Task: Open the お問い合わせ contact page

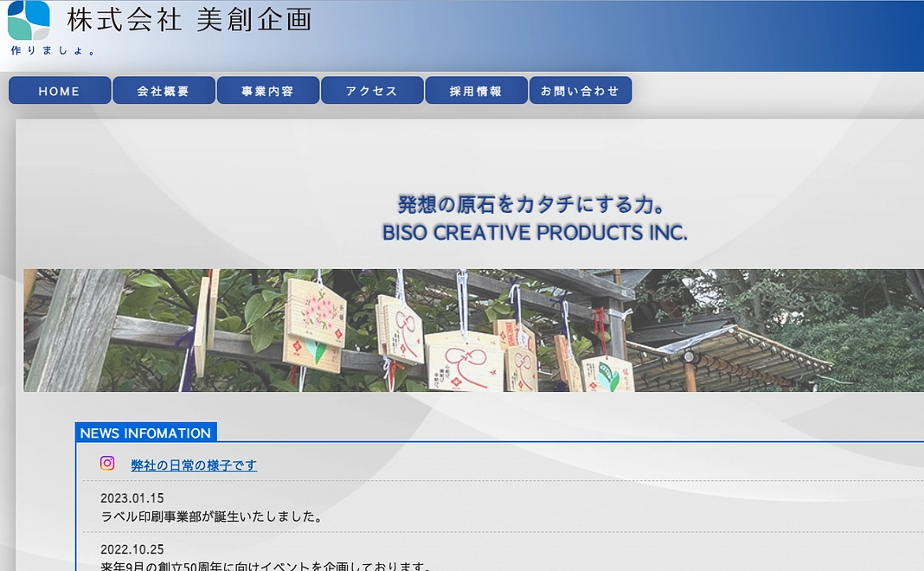Action: coord(581,90)
